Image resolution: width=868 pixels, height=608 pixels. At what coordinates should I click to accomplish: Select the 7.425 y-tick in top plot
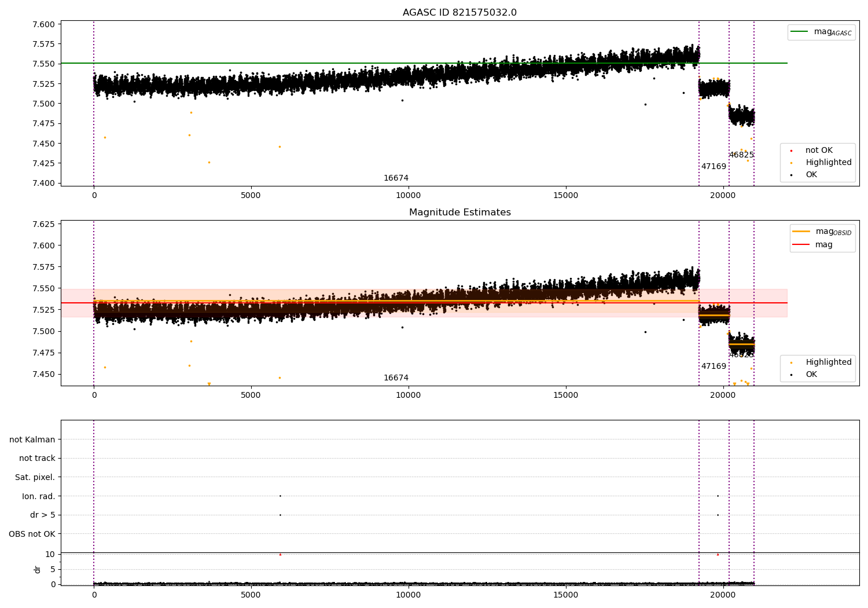tap(44, 163)
